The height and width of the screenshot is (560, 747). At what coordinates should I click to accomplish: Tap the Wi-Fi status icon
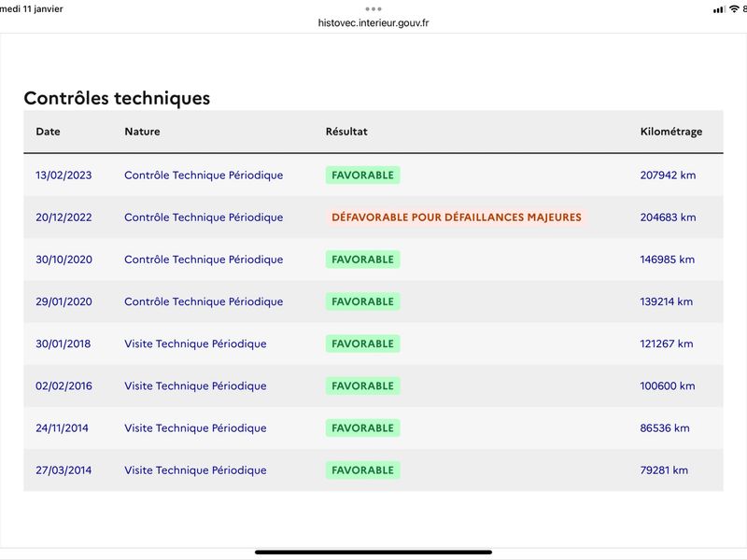coord(734,9)
